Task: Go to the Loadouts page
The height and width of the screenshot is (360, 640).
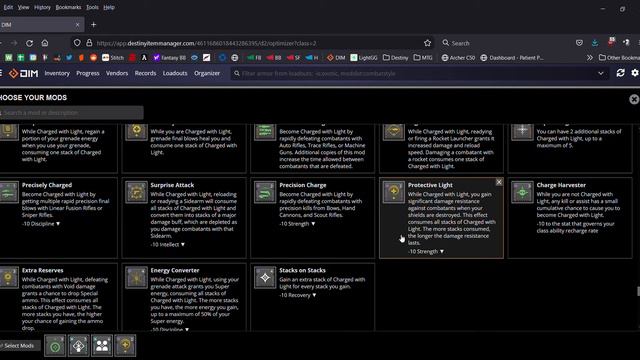Action: coord(175,73)
